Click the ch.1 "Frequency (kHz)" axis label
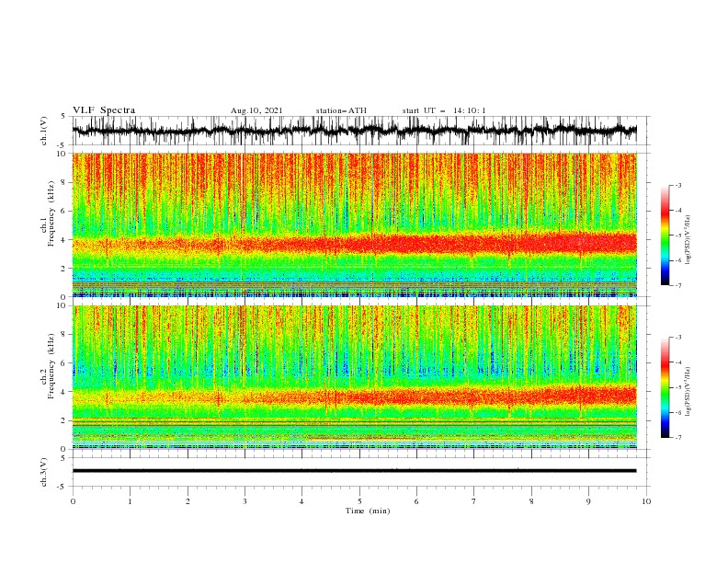 (51, 214)
